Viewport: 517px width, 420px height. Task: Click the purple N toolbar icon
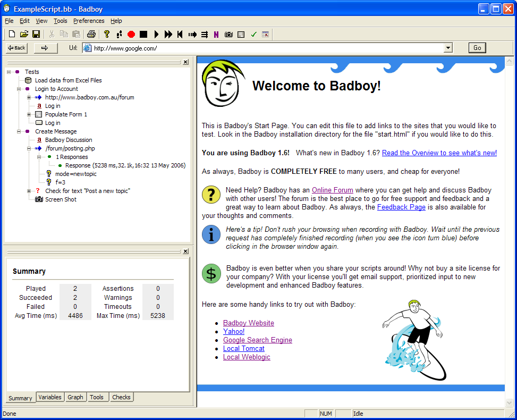[x=216, y=35]
